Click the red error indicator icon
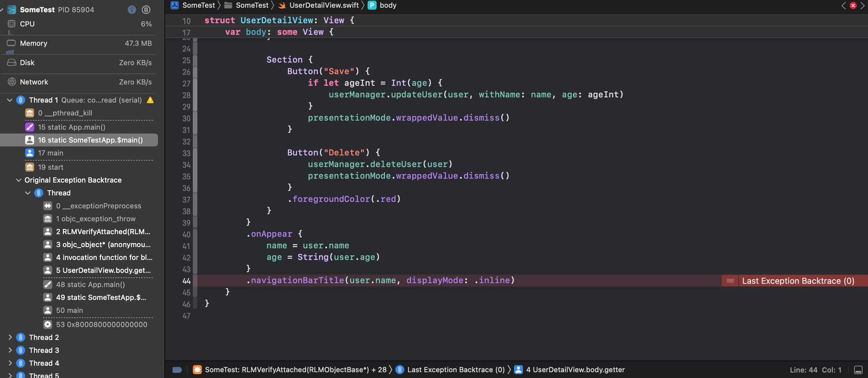 [x=853, y=5]
